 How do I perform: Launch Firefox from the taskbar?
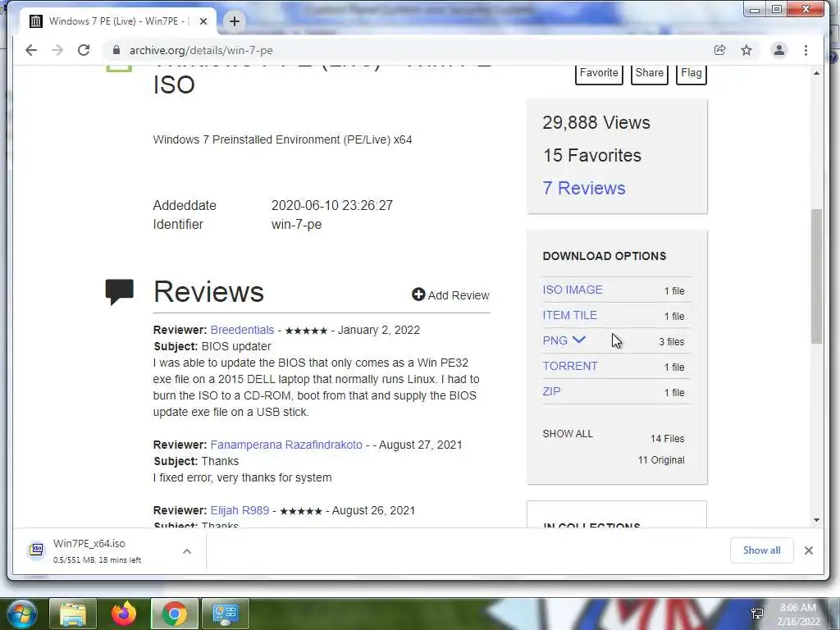[x=124, y=614]
